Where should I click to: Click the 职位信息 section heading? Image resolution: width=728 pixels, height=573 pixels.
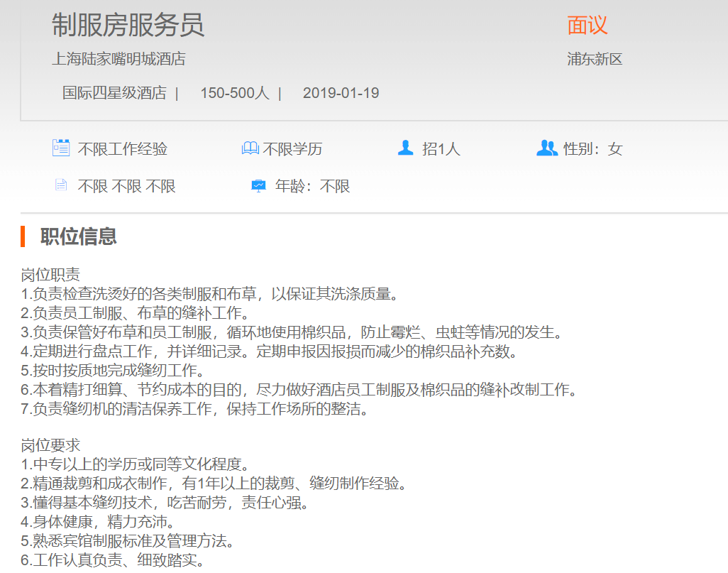(x=79, y=236)
